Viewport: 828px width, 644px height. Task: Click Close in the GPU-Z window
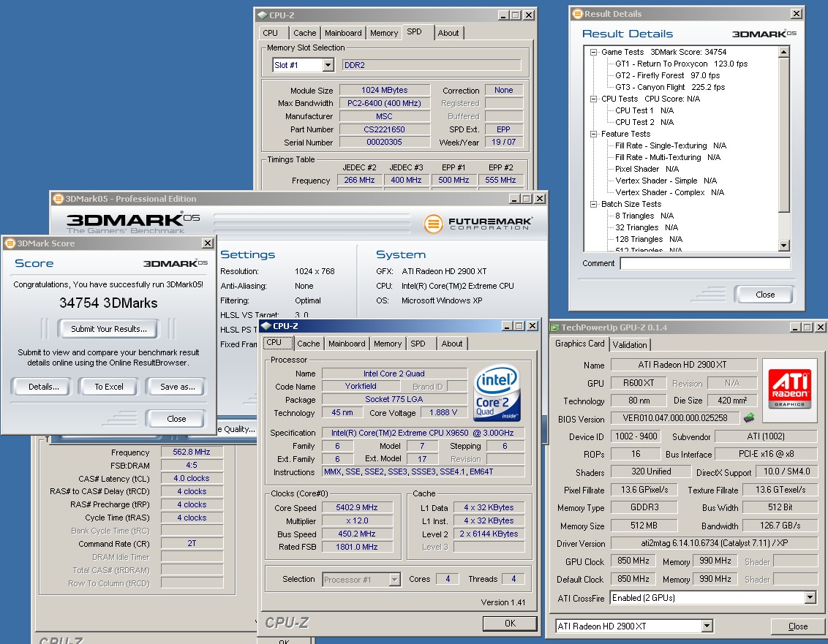coord(798,626)
